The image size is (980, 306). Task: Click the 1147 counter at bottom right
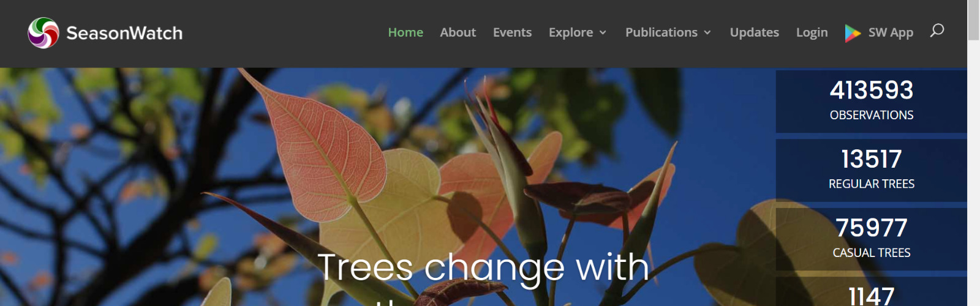tap(871, 291)
